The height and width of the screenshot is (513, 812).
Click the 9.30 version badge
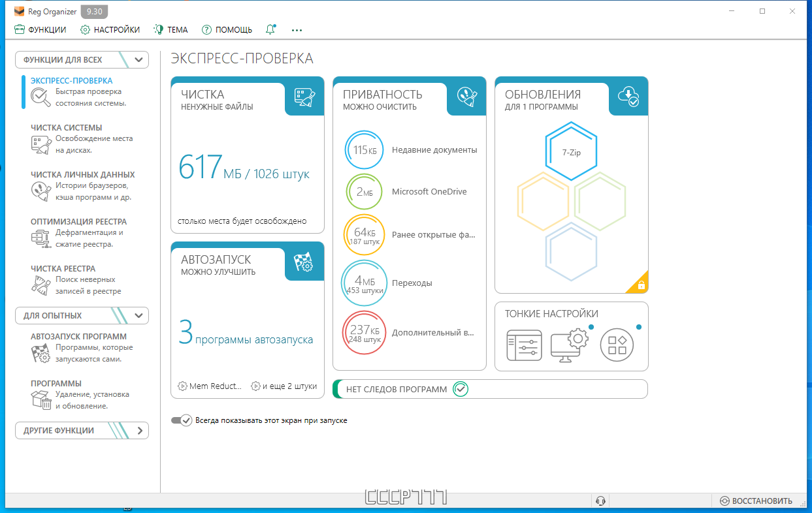click(x=95, y=12)
